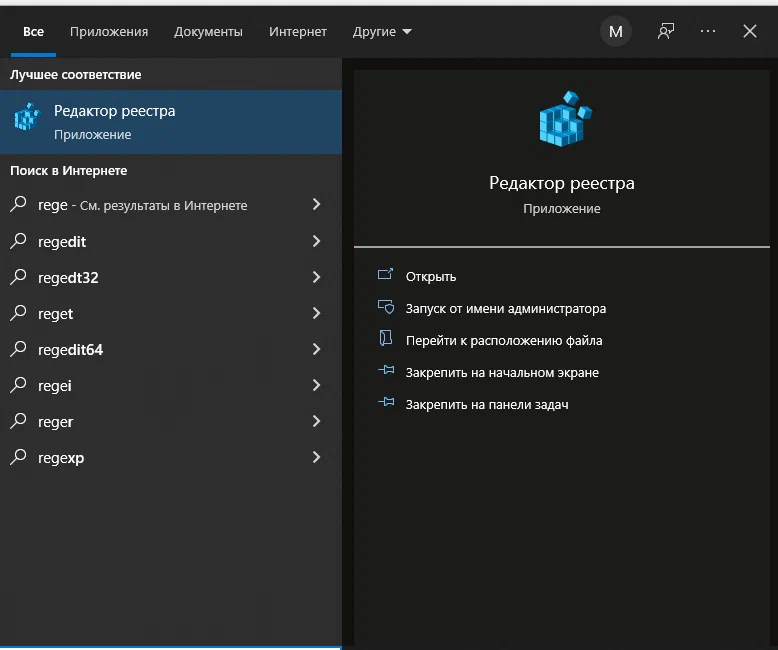Expand the chevron beside regedit64
This screenshot has height=650, width=778.
pyautogui.click(x=316, y=349)
